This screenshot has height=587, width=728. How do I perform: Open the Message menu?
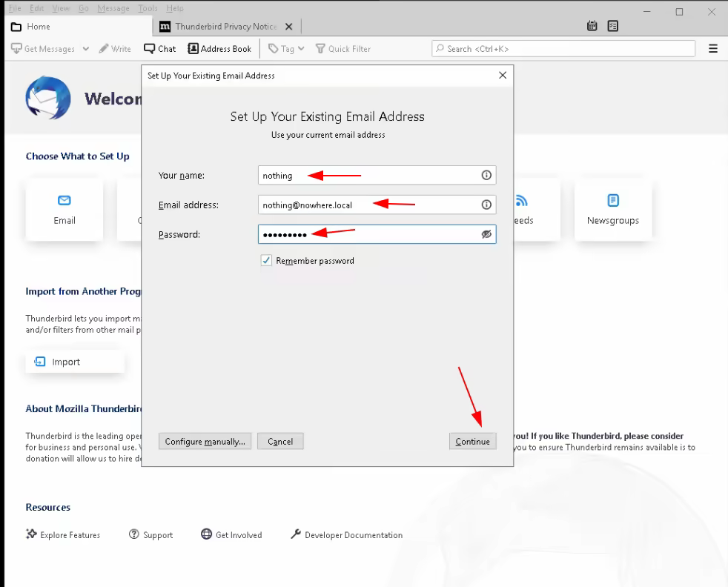113,8
